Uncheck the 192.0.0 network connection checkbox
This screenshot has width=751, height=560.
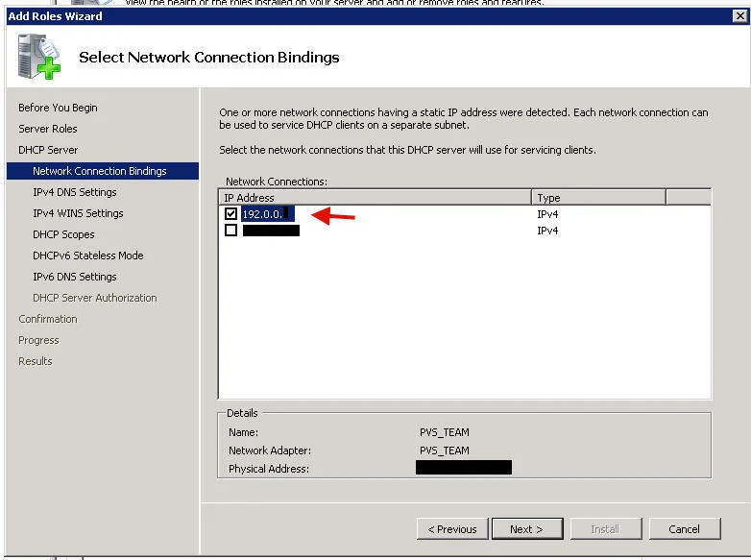(230, 213)
